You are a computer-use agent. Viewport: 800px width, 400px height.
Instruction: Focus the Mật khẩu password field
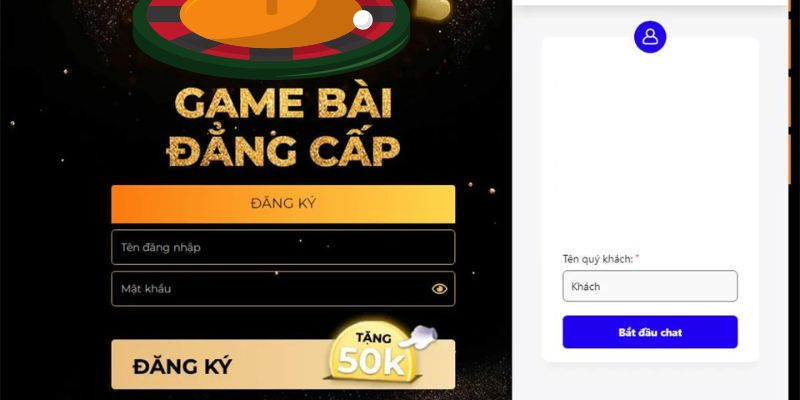(x=283, y=289)
